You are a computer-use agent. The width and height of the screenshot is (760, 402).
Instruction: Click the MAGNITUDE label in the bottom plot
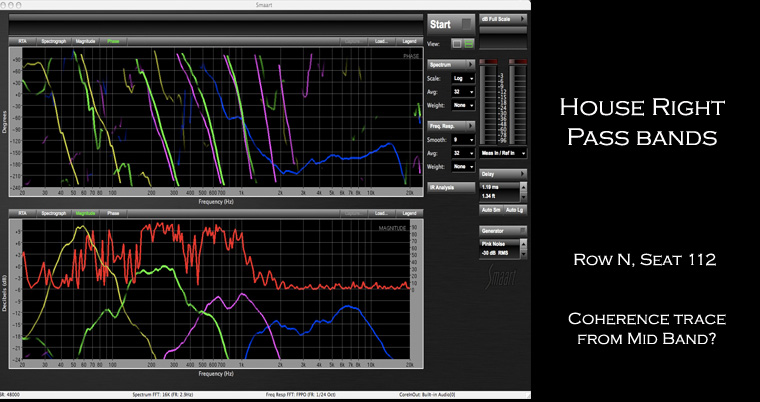[x=392, y=227]
